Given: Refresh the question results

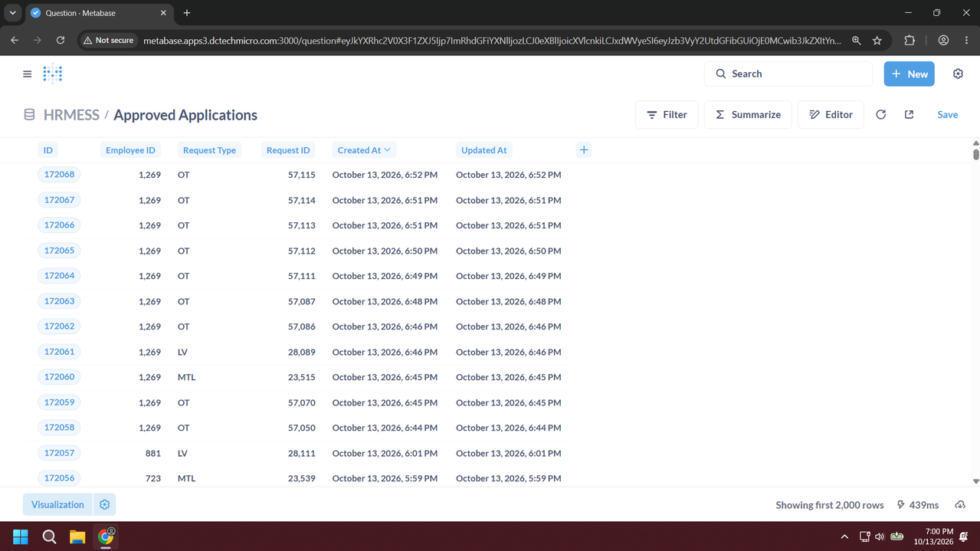Looking at the screenshot, I should [881, 115].
